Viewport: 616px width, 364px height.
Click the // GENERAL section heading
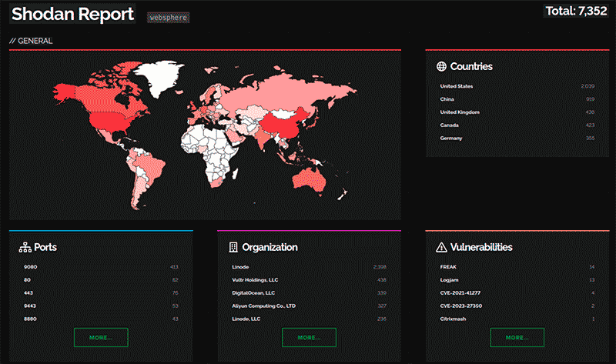31,41
